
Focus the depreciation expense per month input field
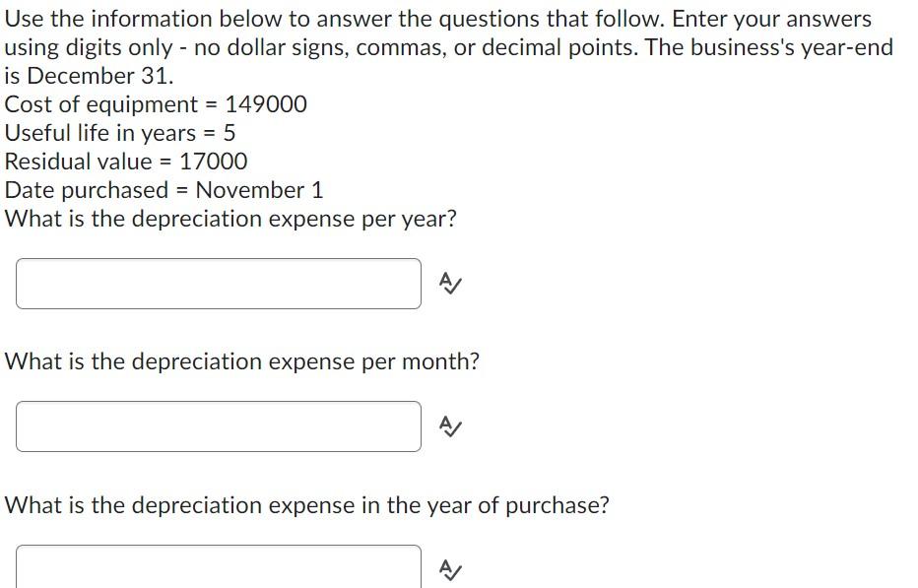tap(218, 426)
